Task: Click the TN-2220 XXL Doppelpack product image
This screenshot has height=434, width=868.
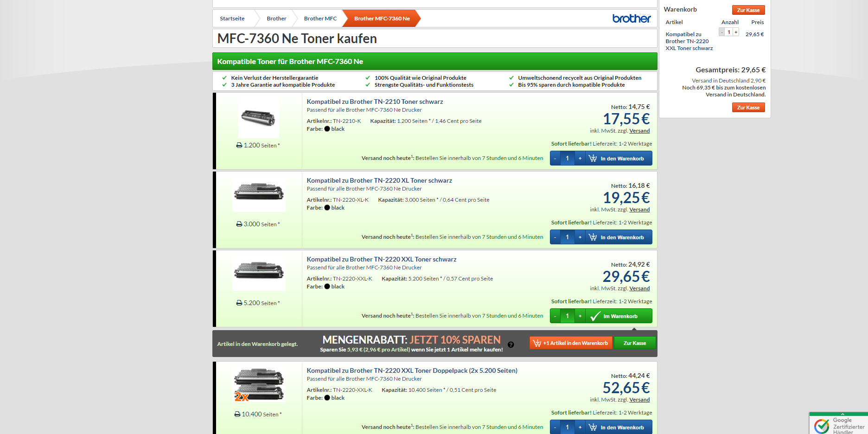Action: pyautogui.click(x=258, y=384)
